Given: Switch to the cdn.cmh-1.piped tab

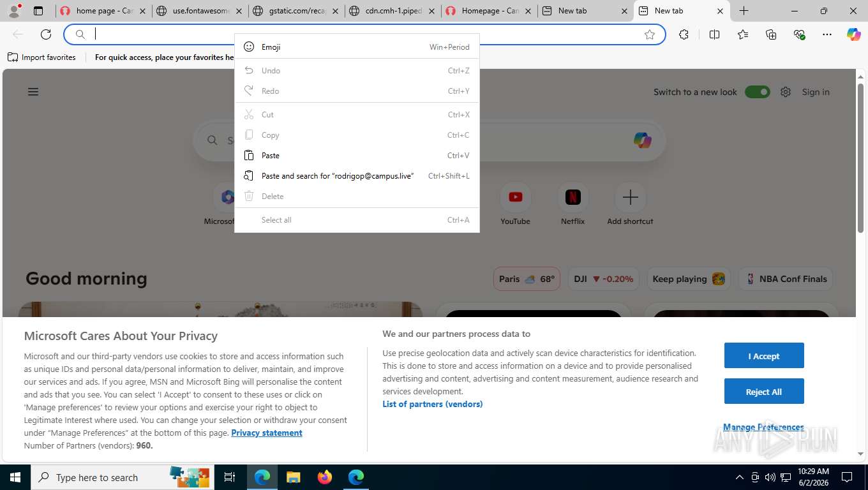Looking at the screenshot, I should 392,11.
